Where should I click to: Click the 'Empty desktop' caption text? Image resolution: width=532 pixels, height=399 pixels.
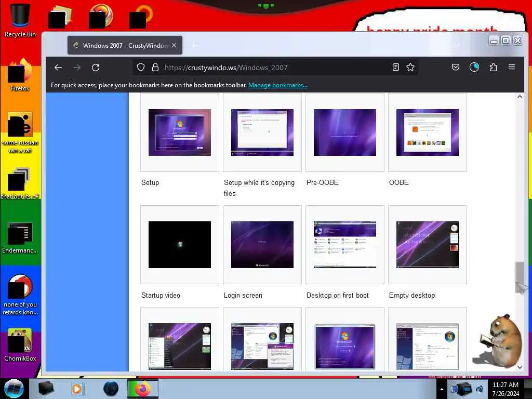412,295
